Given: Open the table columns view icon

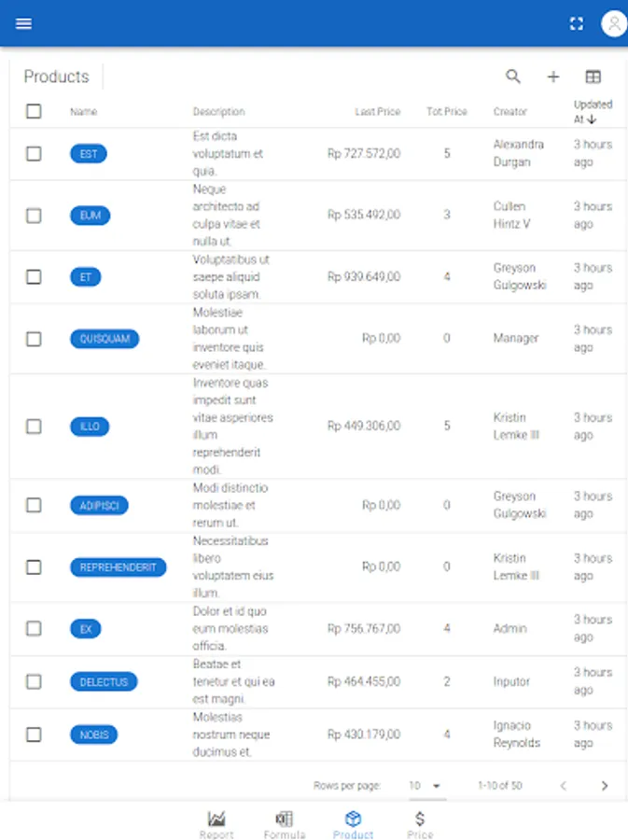Looking at the screenshot, I should tap(593, 77).
